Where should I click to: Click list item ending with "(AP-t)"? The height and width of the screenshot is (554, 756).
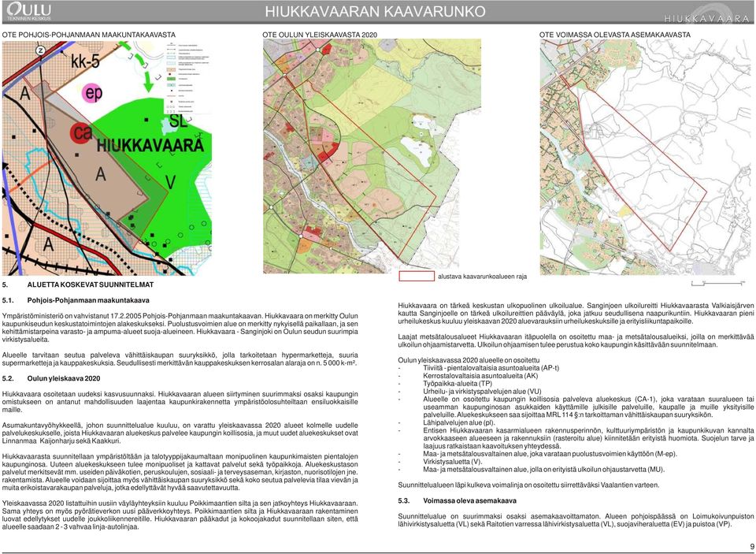(x=491, y=368)
